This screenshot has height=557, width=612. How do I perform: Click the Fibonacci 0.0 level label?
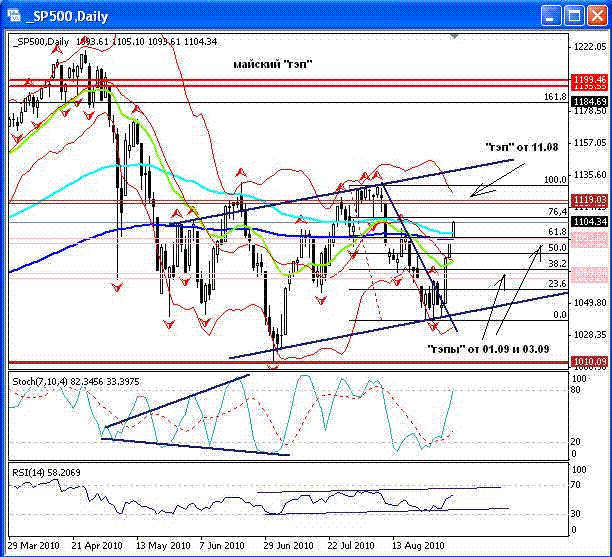pos(560,315)
